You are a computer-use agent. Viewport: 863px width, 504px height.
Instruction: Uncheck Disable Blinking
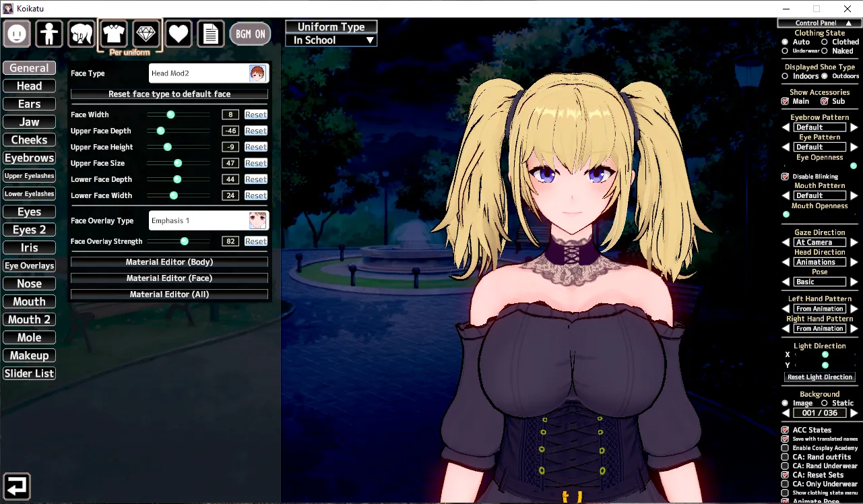tap(785, 177)
